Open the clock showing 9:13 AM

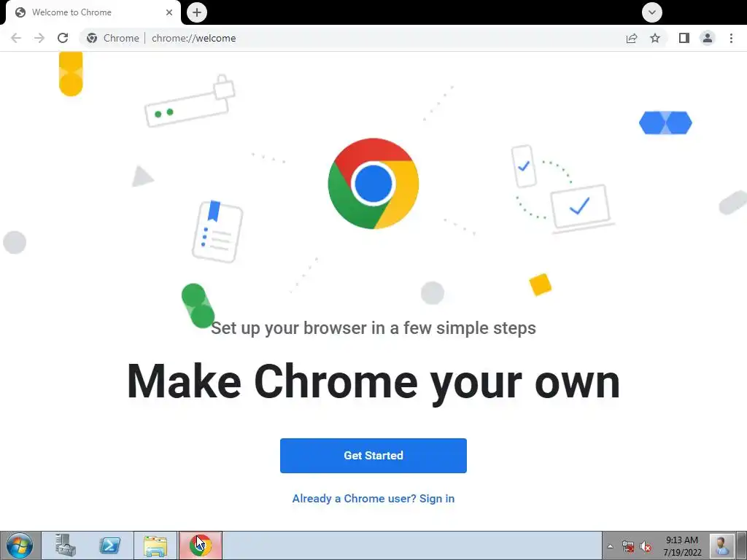point(682,546)
